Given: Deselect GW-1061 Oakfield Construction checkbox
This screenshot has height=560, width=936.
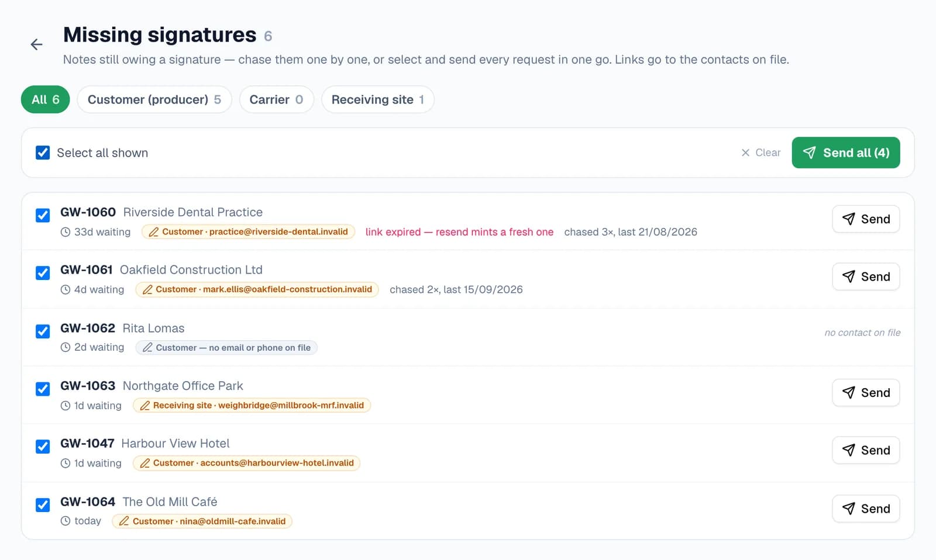Looking at the screenshot, I should 43,273.
